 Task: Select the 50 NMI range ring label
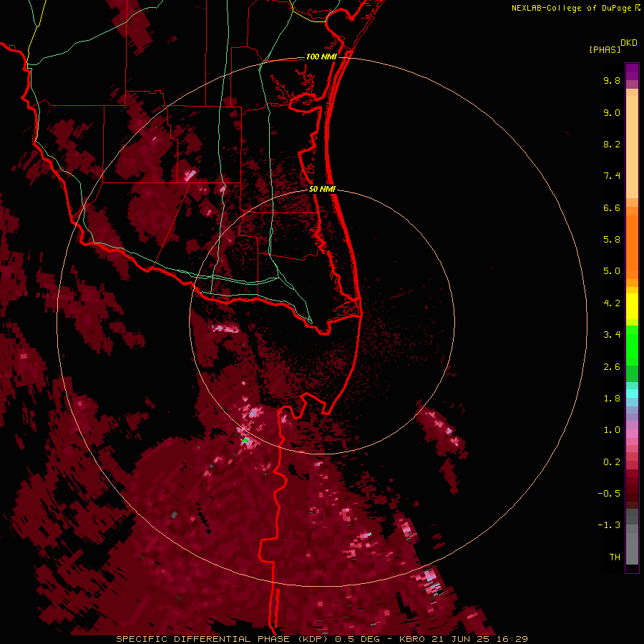point(322,189)
